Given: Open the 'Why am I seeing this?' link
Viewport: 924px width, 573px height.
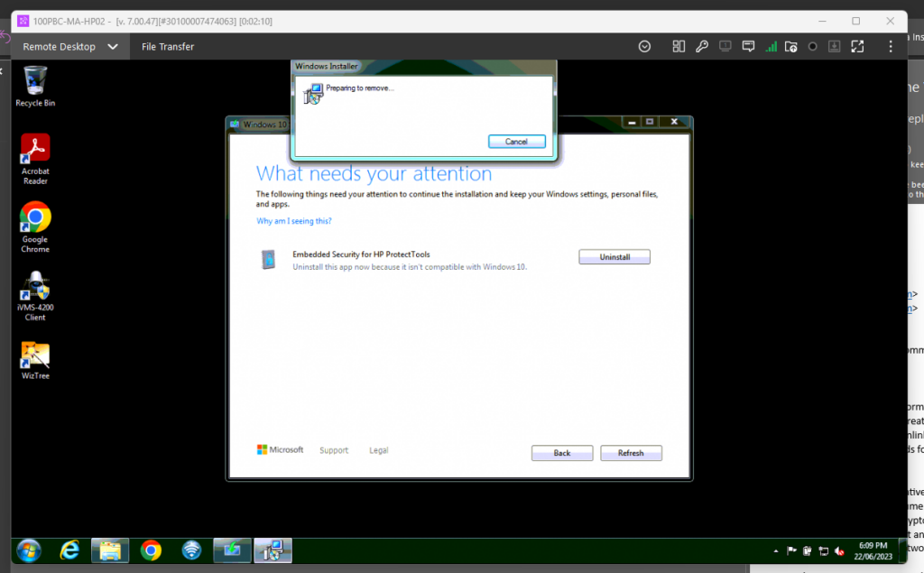Looking at the screenshot, I should pos(293,221).
